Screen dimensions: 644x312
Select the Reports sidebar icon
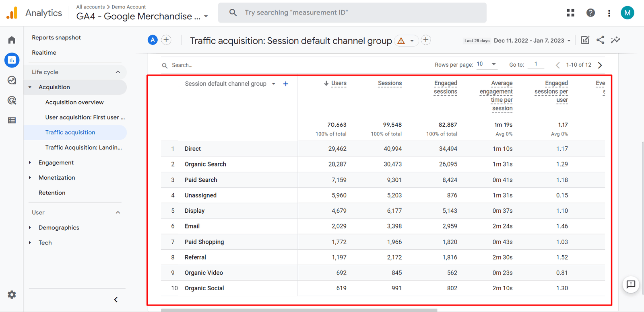pos(12,60)
